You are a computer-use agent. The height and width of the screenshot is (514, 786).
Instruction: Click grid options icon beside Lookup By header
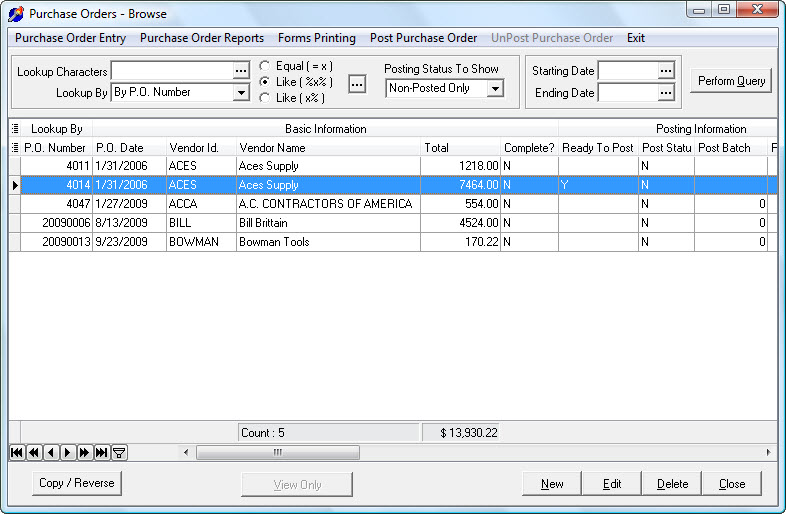(15, 129)
